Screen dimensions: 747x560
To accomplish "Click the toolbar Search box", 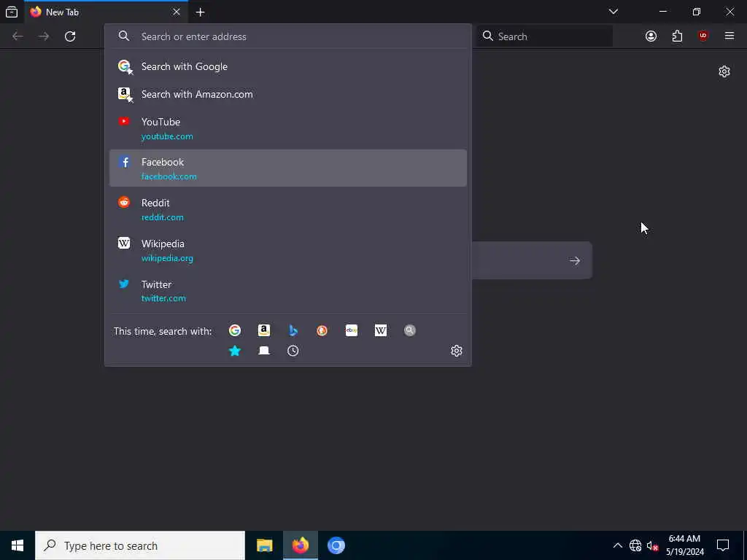I will click(544, 36).
